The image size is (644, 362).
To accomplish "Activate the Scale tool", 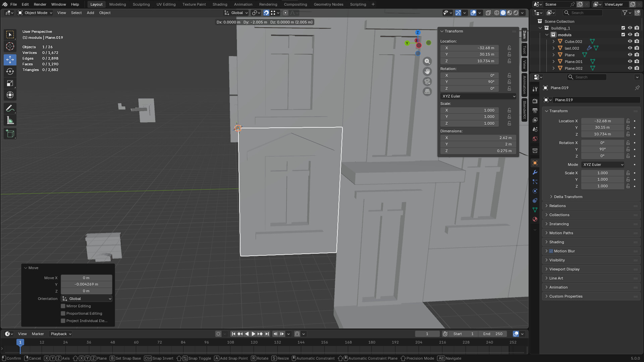I will 10,83.
